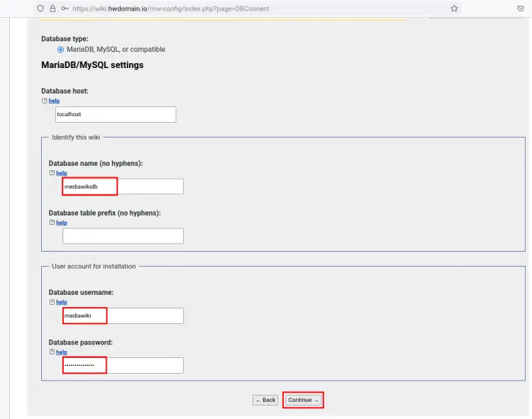This screenshot has width=532, height=419.
Task: Click the Database password field
Action: 123,365
